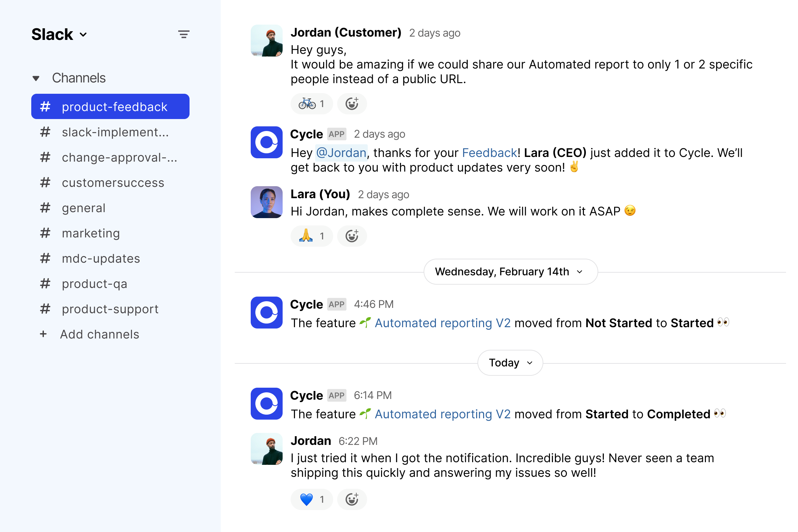Toggle the bicycle reaction on Jordan's message

(x=312, y=103)
